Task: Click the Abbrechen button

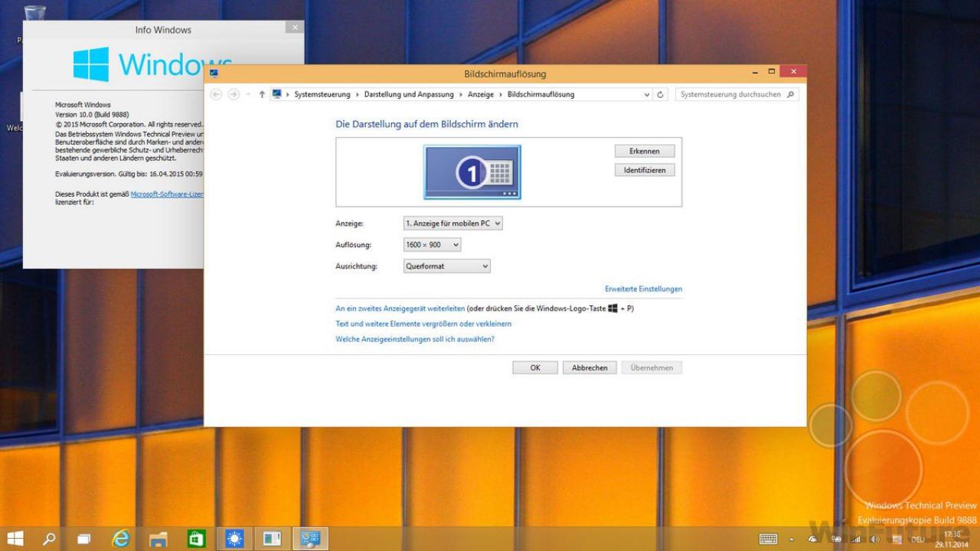Action: [590, 368]
